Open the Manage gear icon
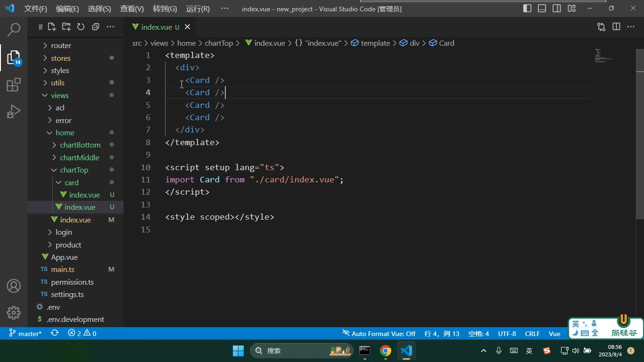The image size is (644, 362). 14,313
